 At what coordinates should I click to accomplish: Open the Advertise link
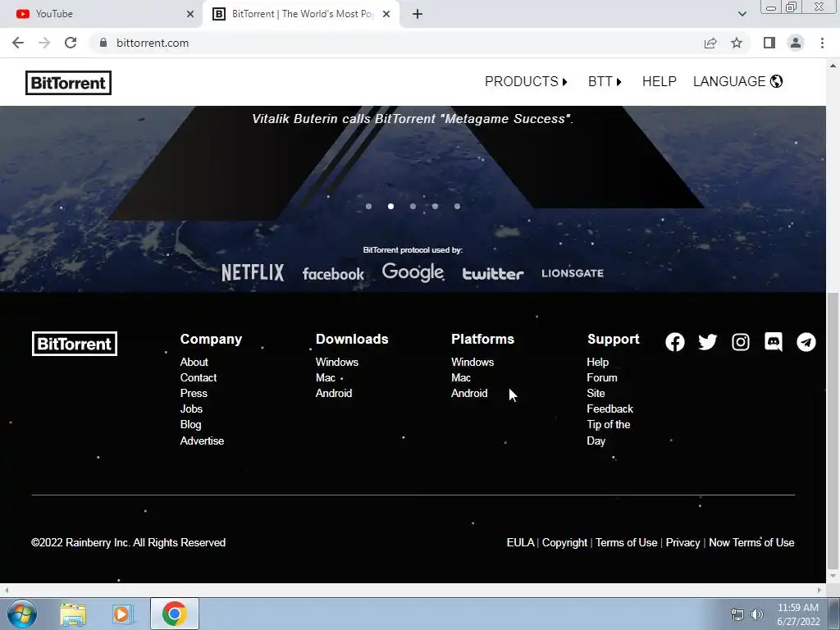click(202, 441)
